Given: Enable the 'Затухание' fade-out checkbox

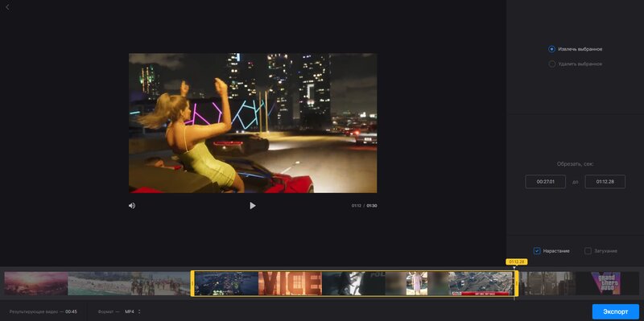Looking at the screenshot, I should click(588, 251).
